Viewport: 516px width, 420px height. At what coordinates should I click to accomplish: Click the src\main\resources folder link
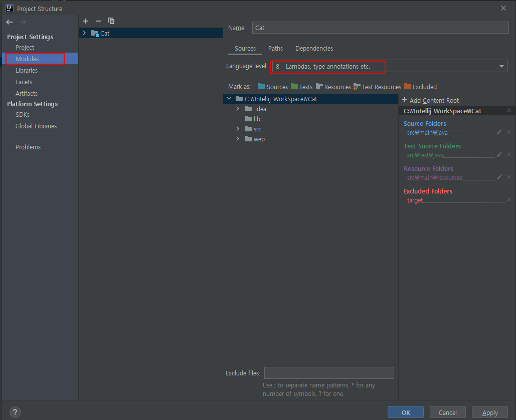click(x=434, y=177)
